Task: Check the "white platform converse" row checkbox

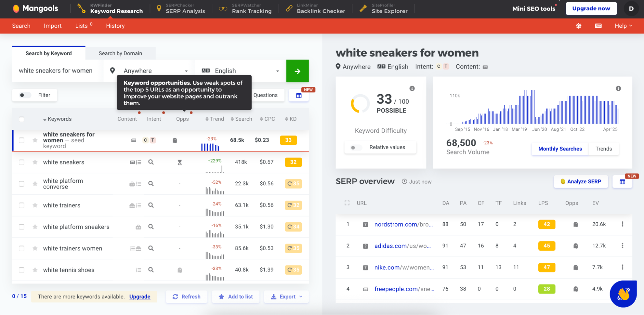Action: click(22, 184)
